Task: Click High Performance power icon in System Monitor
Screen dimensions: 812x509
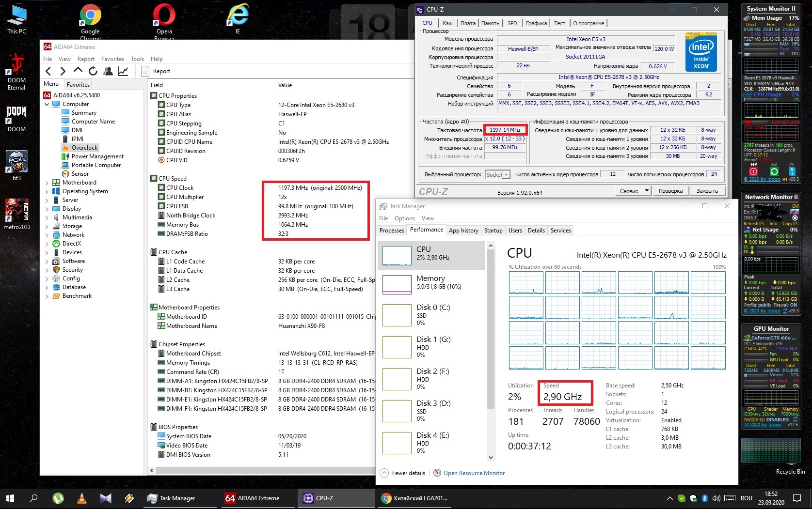Action: 753,171
